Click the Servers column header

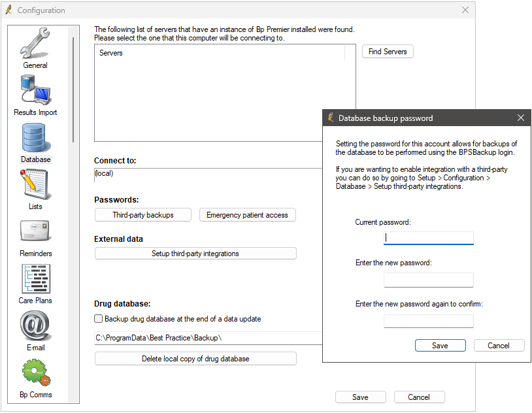click(219, 53)
